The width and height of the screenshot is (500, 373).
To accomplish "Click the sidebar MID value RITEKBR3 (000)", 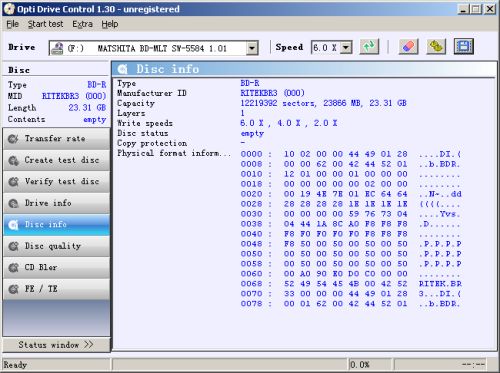I will [x=74, y=96].
